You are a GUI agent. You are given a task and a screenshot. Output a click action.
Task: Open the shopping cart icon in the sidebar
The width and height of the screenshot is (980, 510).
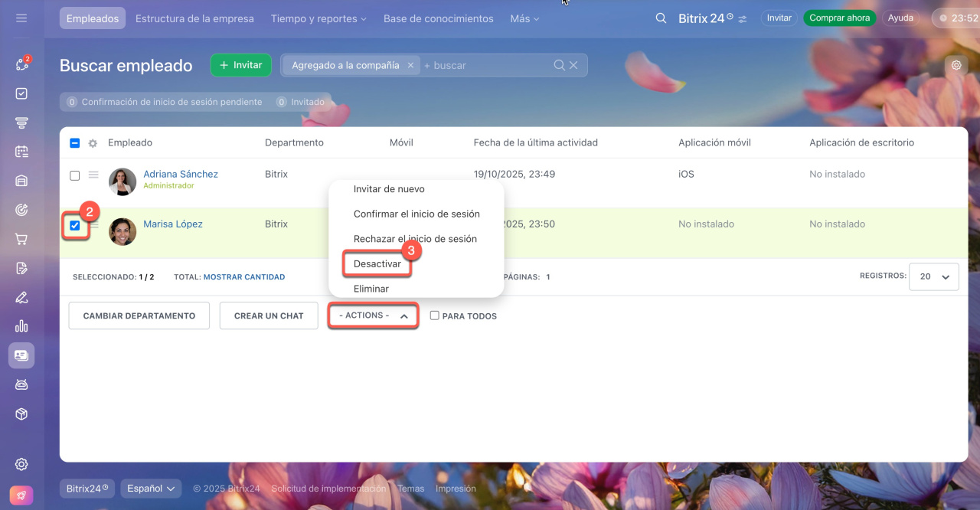[21, 239]
